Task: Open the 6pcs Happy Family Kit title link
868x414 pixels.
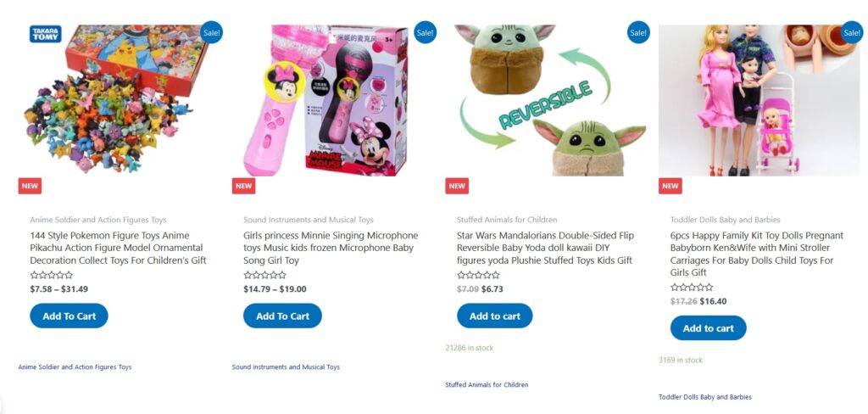Action: pos(757,254)
